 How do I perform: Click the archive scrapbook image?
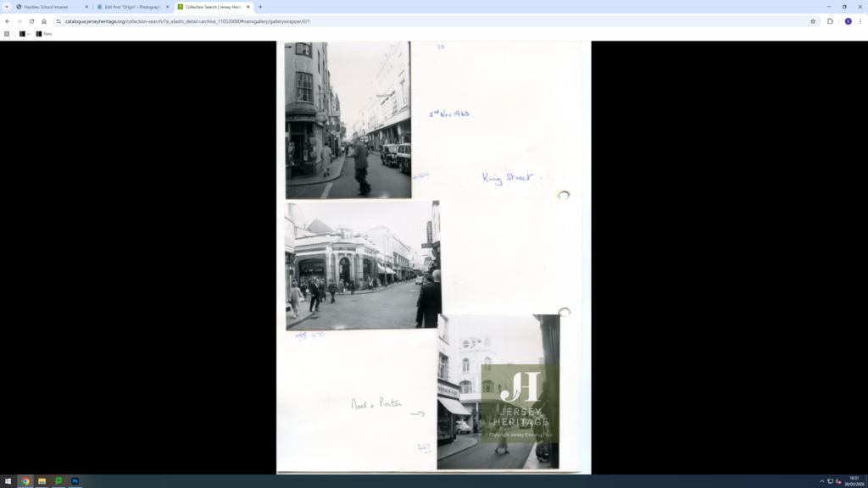coord(433,257)
